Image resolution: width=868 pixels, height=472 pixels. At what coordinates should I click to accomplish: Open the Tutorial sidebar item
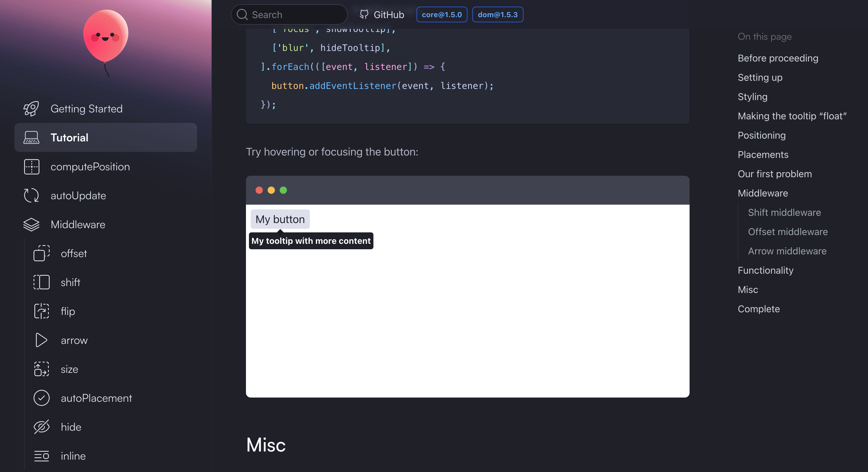point(105,137)
